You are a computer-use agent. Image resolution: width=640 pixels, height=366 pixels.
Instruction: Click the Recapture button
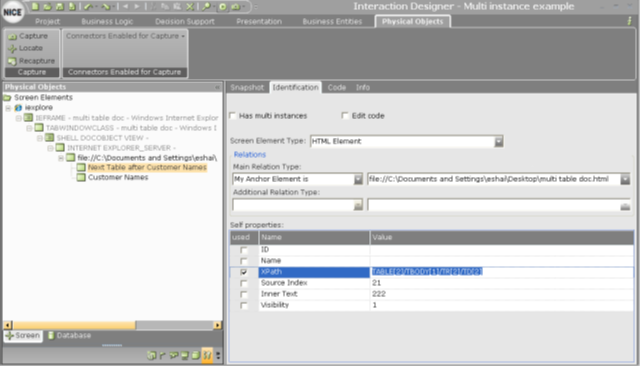point(31,61)
